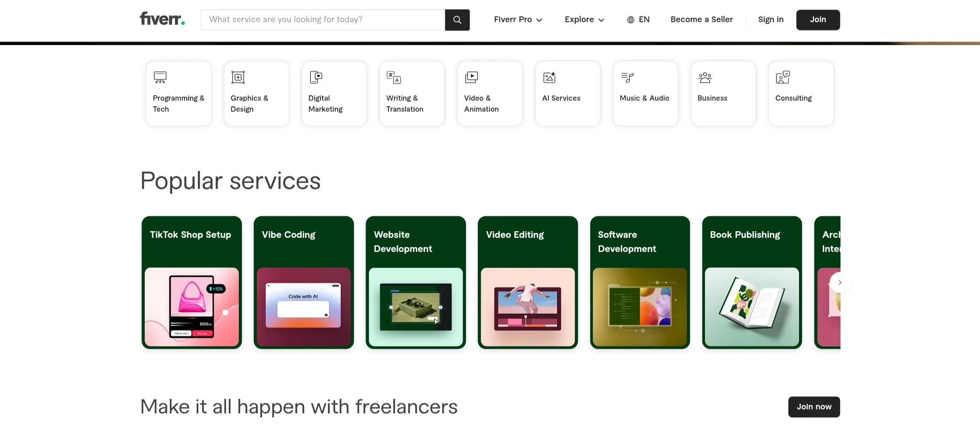Click the Vibe Coding title
This screenshot has width=980, height=430.
coord(289,235)
